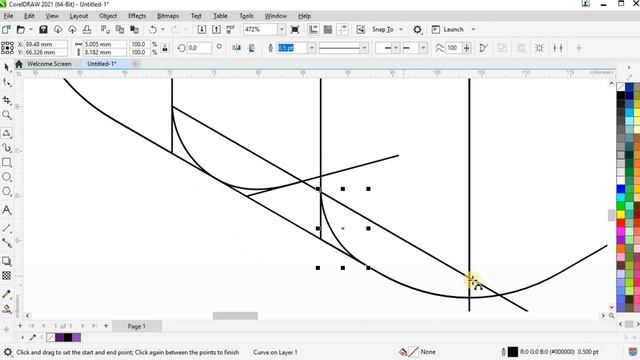Select the Ellipse tool
The height and width of the screenshot is (360, 640).
point(7,177)
